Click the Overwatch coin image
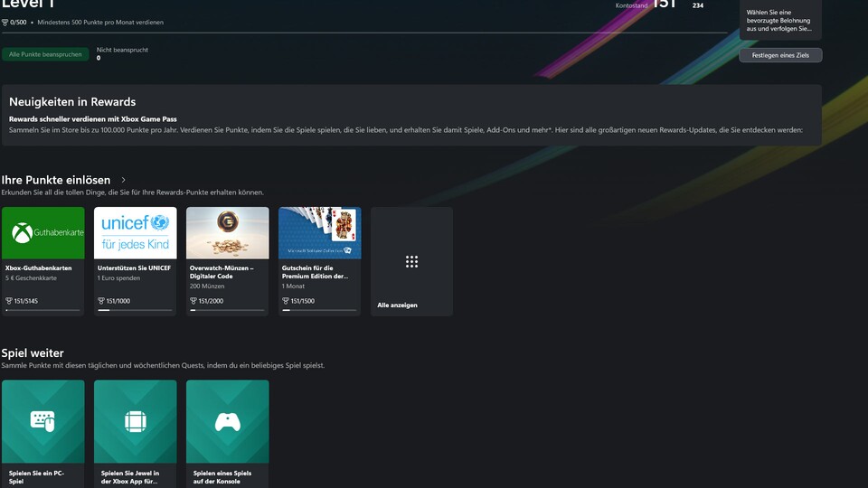The height and width of the screenshot is (488, 868). pyautogui.click(x=227, y=233)
